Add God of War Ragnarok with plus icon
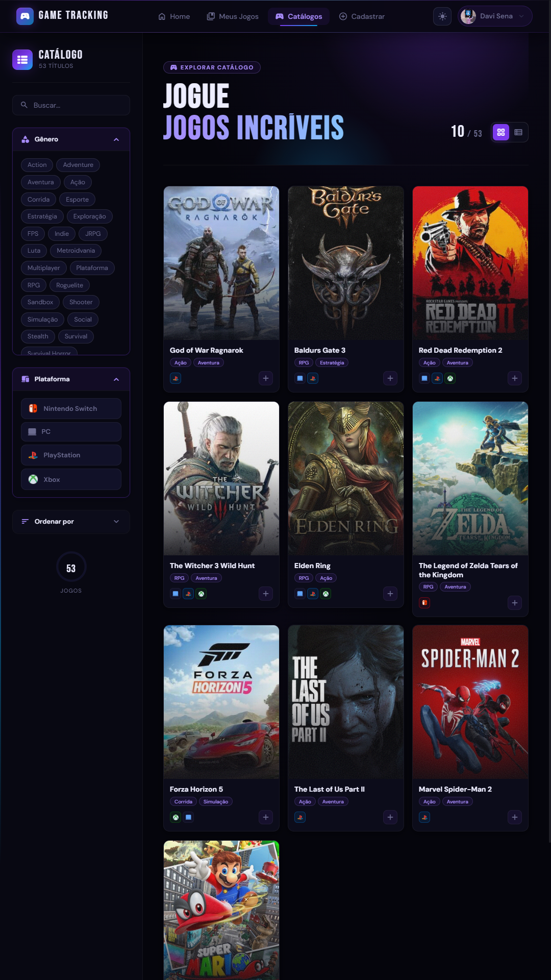The height and width of the screenshot is (980, 551). (266, 378)
